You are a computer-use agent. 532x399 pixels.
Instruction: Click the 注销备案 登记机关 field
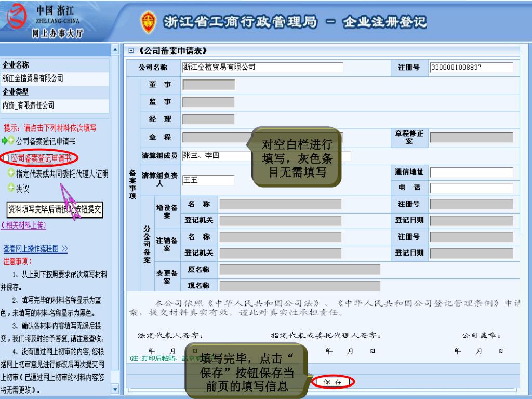(x=280, y=254)
